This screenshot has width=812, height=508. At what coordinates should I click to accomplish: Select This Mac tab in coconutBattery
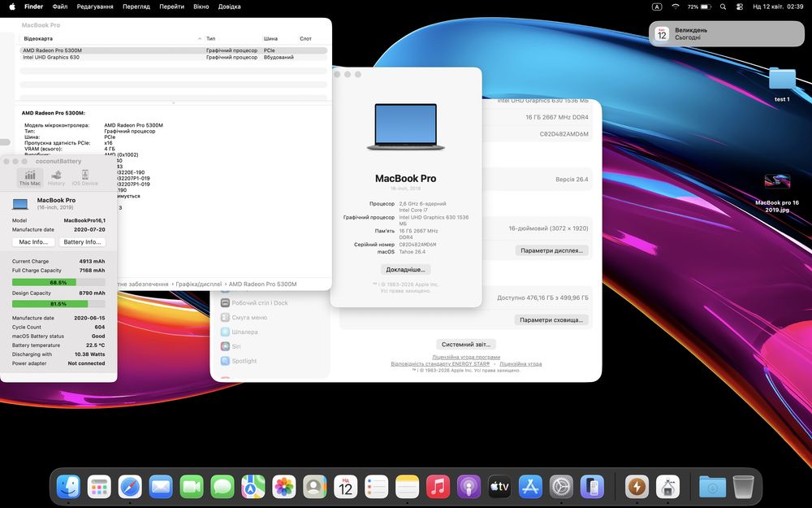pos(30,177)
